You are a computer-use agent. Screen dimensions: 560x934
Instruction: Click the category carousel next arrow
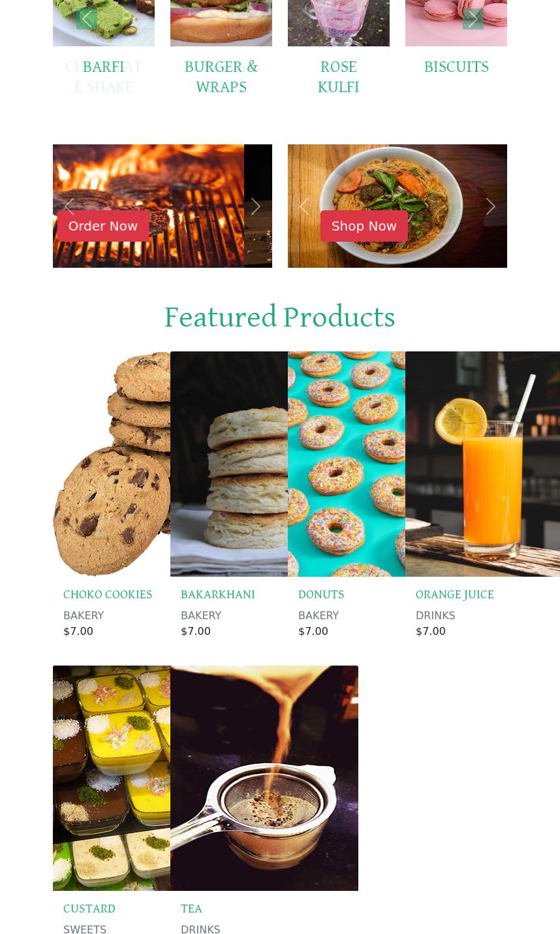(x=473, y=19)
